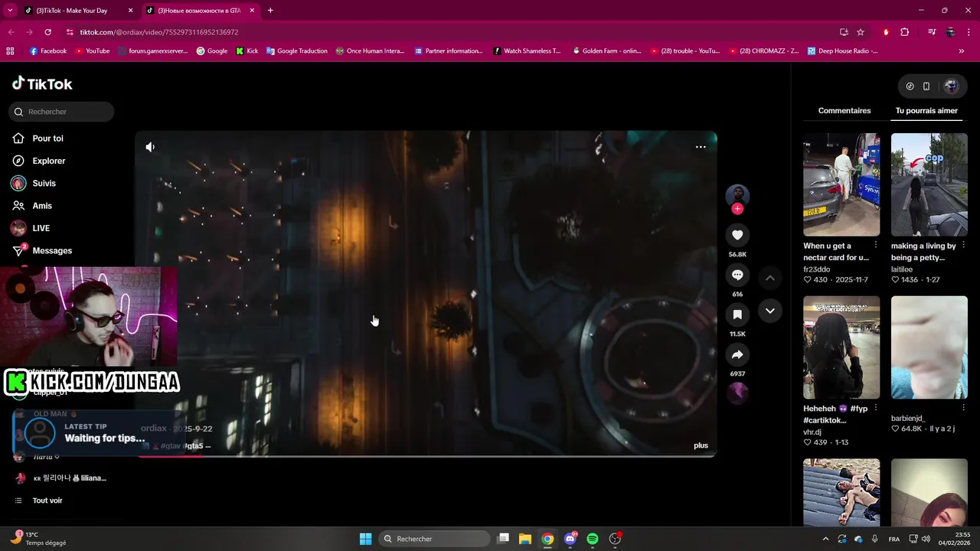
Task: Bookmark the video to favorites
Action: tap(737, 315)
